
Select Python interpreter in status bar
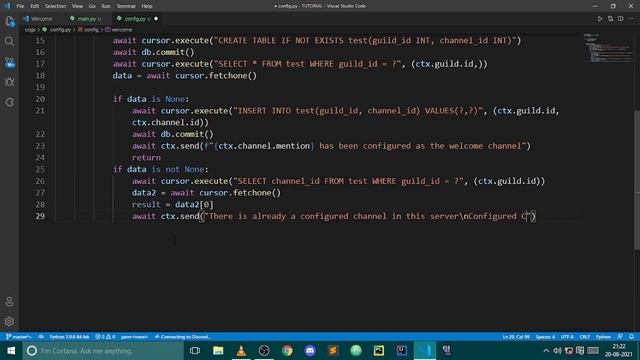coord(69,337)
